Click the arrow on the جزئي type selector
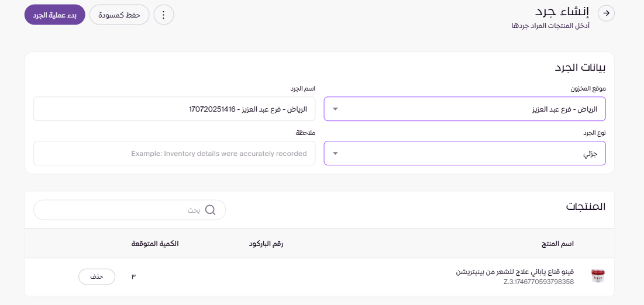Screen dimensions: 644x305 335,154
